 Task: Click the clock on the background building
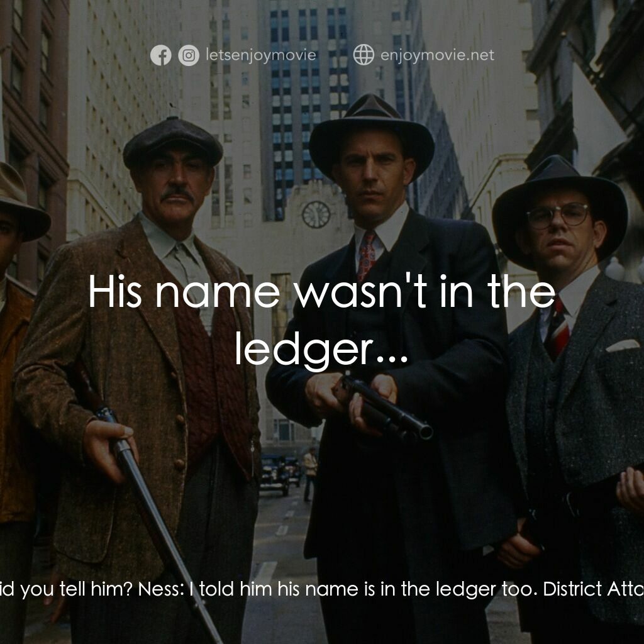[x=316, y=214]
